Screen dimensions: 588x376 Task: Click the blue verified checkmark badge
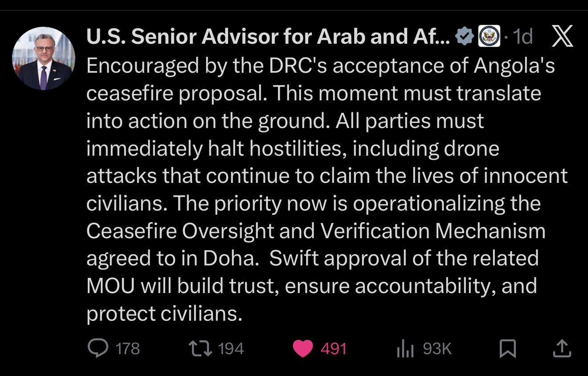point(465,37)
